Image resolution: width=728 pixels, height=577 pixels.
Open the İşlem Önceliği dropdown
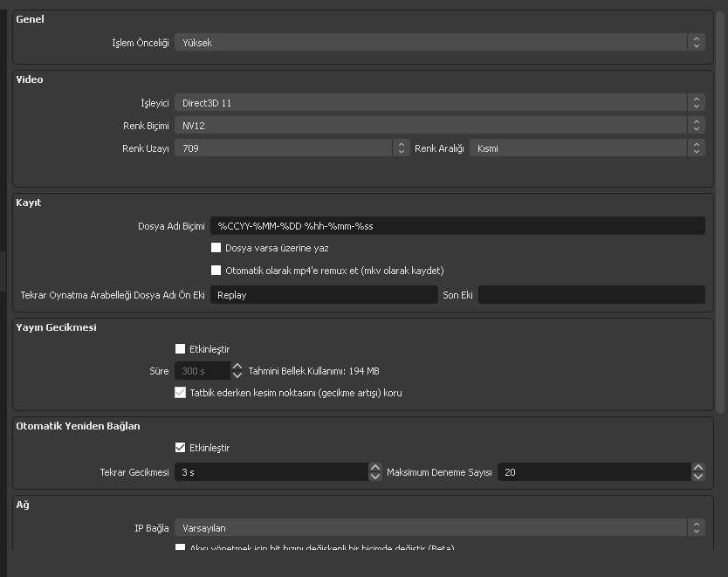pos(439,42)
